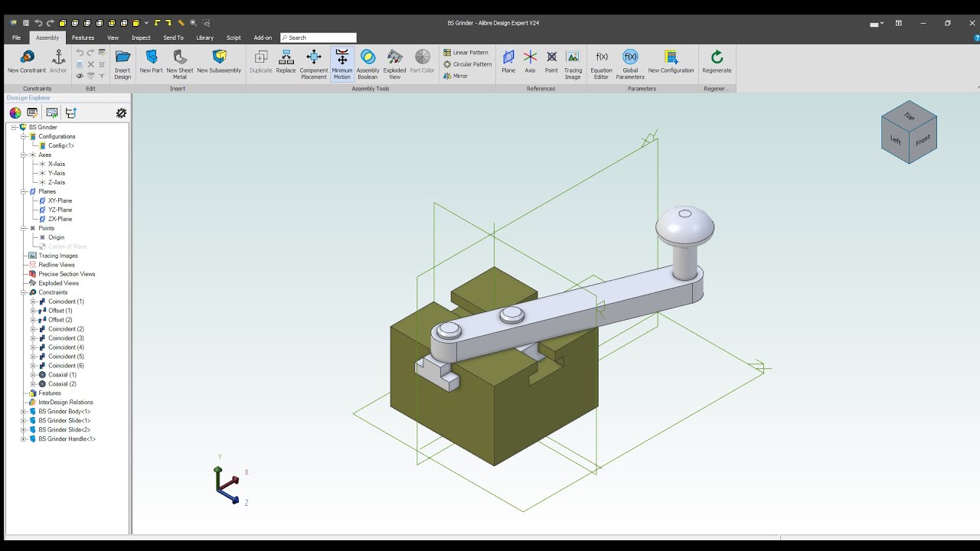Viewport: 980px width, 551px height.
Task: Click the Replace tool
Action: pos(286,62)
